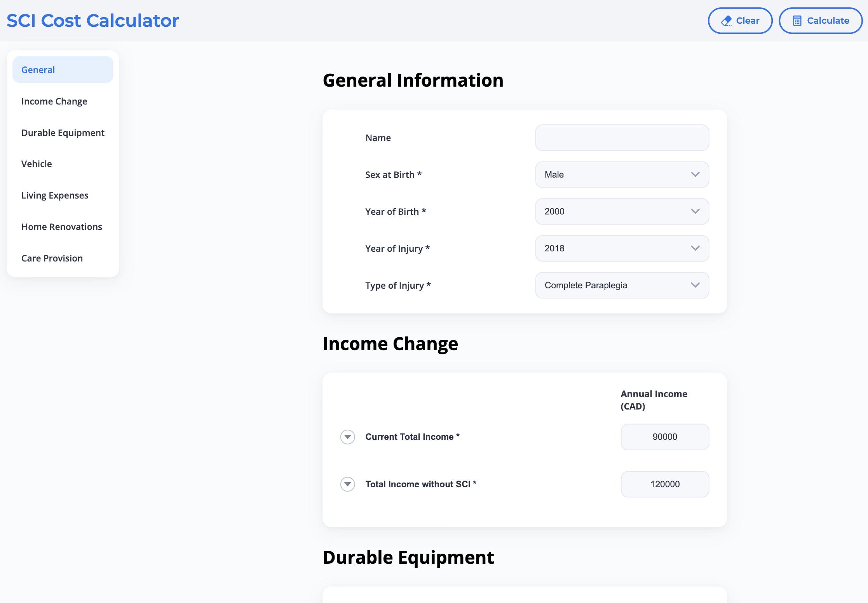This screenshot has height=603, width=868.
Task: Open the Year of Injury dropdown
Action: point(622,248)
